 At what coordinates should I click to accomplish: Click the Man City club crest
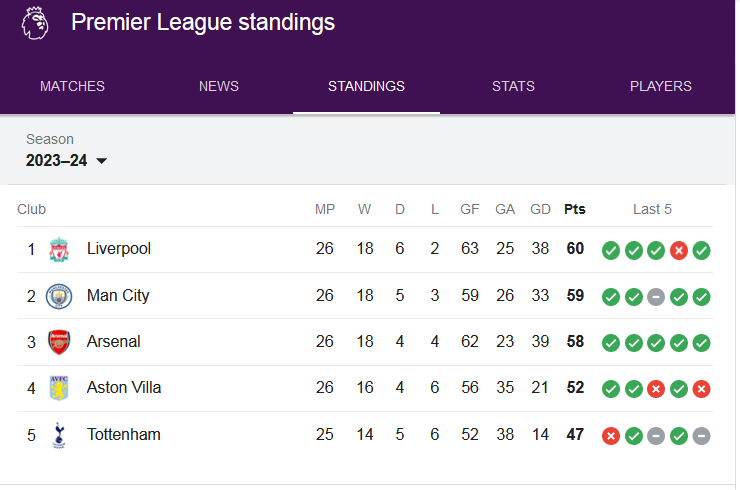coord(59,296)
